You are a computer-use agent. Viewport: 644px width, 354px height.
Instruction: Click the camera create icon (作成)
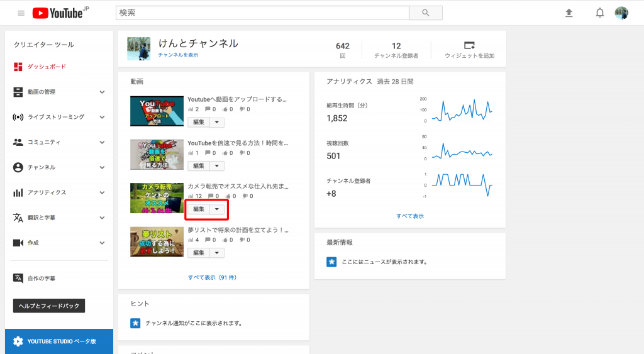tap(18, 243)
